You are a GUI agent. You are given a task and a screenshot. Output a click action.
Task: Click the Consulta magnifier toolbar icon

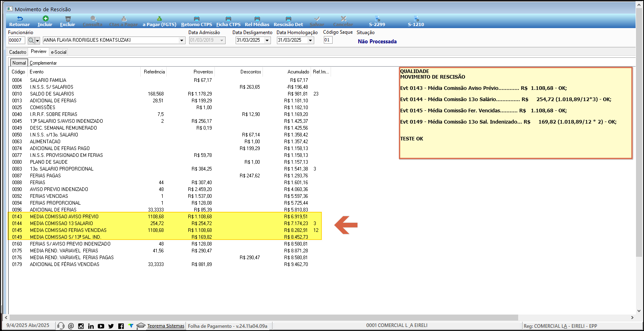(x=93, y=19)
